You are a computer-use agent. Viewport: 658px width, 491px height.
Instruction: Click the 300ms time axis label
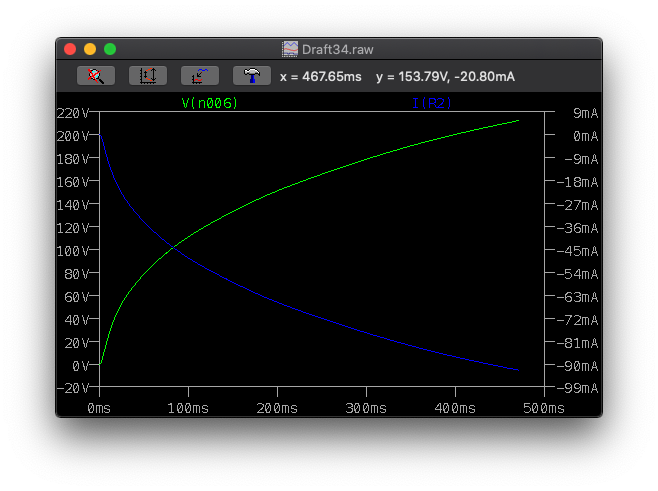click(x=366, y=408)
